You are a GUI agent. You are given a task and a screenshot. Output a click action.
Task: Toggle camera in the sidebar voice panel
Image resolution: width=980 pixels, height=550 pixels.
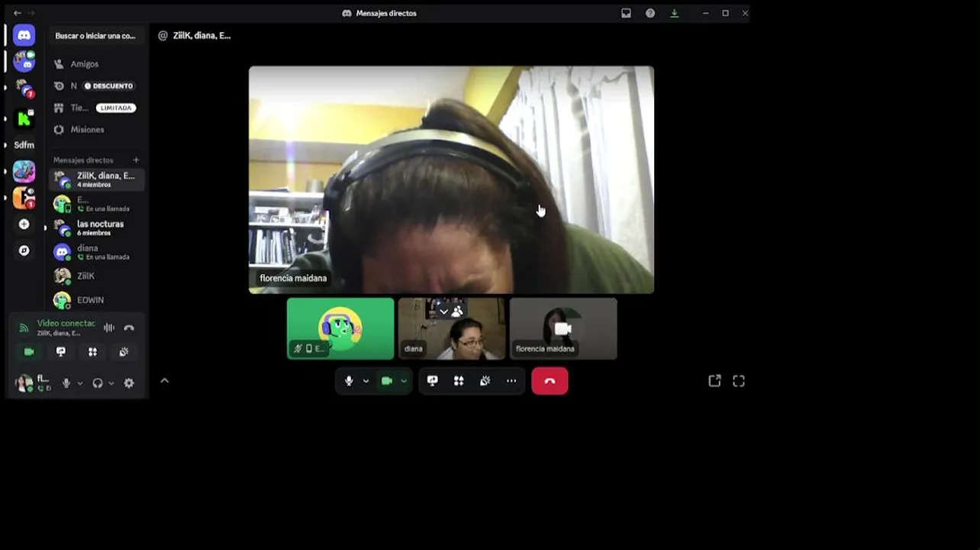(29, 351)
